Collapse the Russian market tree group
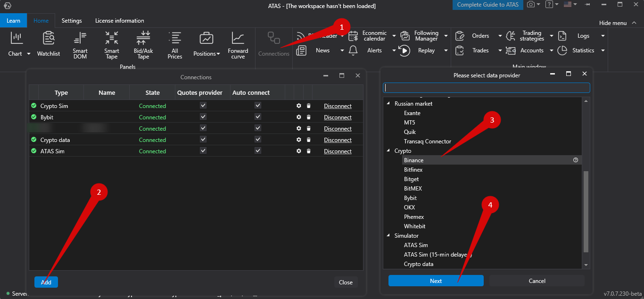Image resolution: width=644 pixels, height=299 pixels. click(x=388, y=104)
